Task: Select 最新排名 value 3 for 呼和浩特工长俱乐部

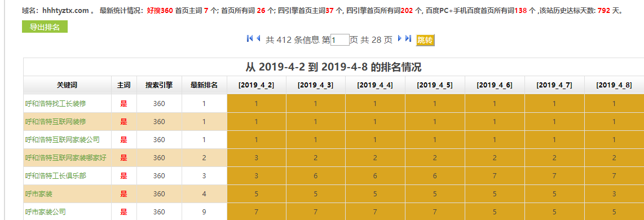Action: [204, 176]
